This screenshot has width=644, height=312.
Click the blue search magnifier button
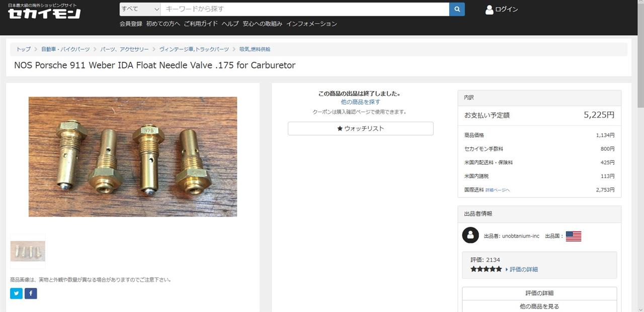457,9
